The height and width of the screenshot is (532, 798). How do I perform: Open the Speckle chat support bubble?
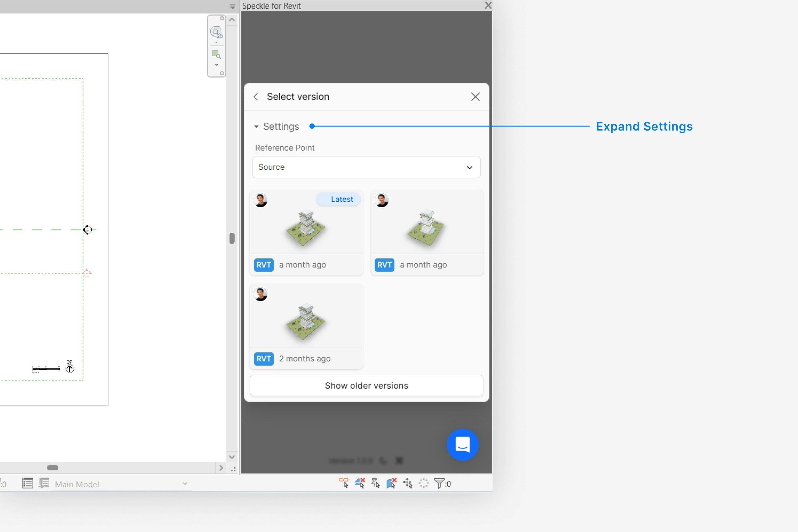pos(462,444)
